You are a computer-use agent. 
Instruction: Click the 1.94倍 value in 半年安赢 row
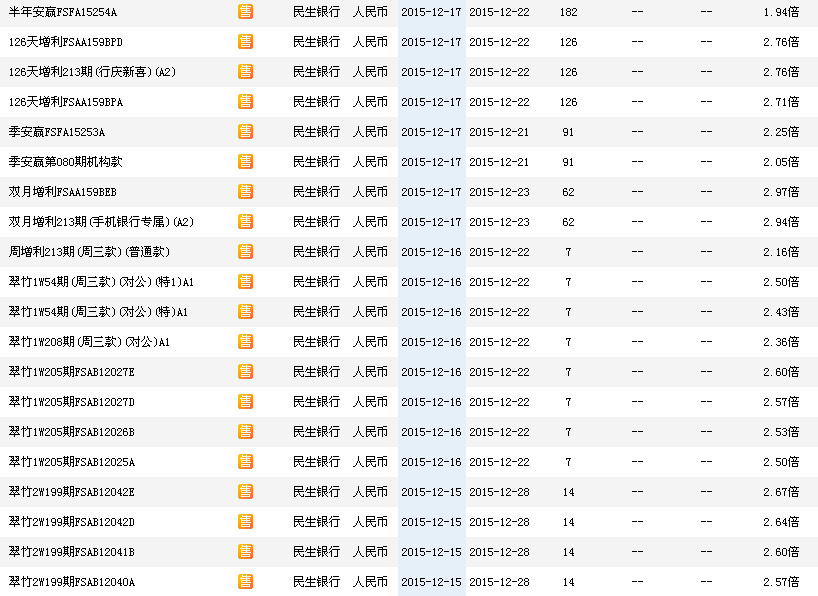[x=781, y=12]
